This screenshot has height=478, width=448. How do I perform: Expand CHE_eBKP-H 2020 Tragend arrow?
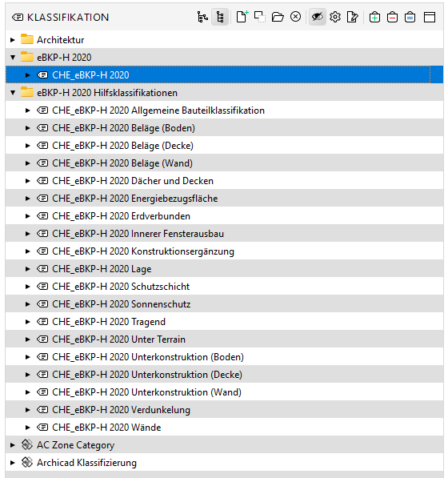[x=28, y=322]
